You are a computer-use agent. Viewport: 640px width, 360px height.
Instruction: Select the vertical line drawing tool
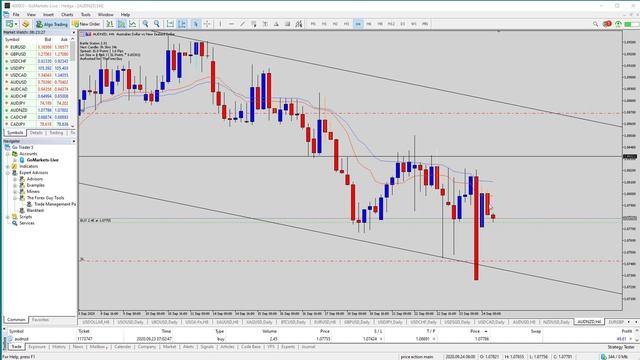(220, 24)
